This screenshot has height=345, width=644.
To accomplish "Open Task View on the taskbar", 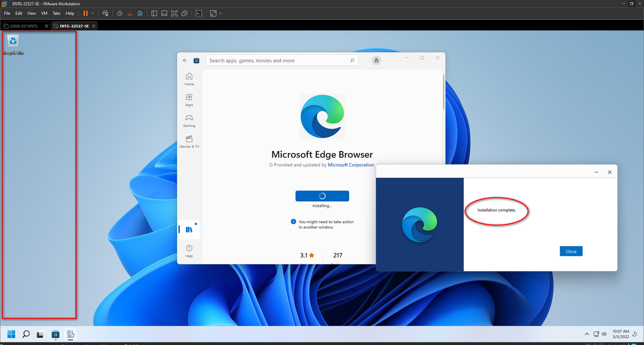I will pos(41,334).
